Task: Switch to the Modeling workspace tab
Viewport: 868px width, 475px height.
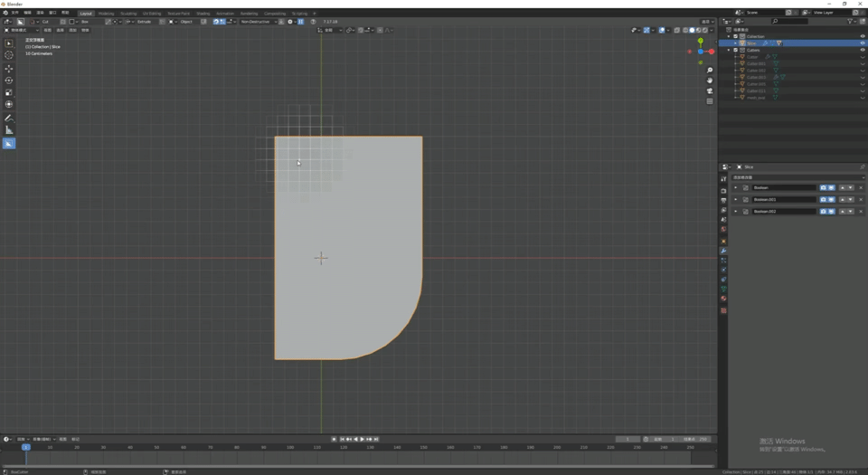Action: point(106,14)
